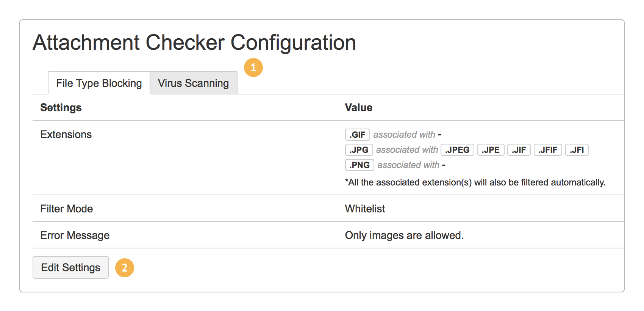
Task: Click the .JPE associated extension badge
Action: tap(491, 150)
